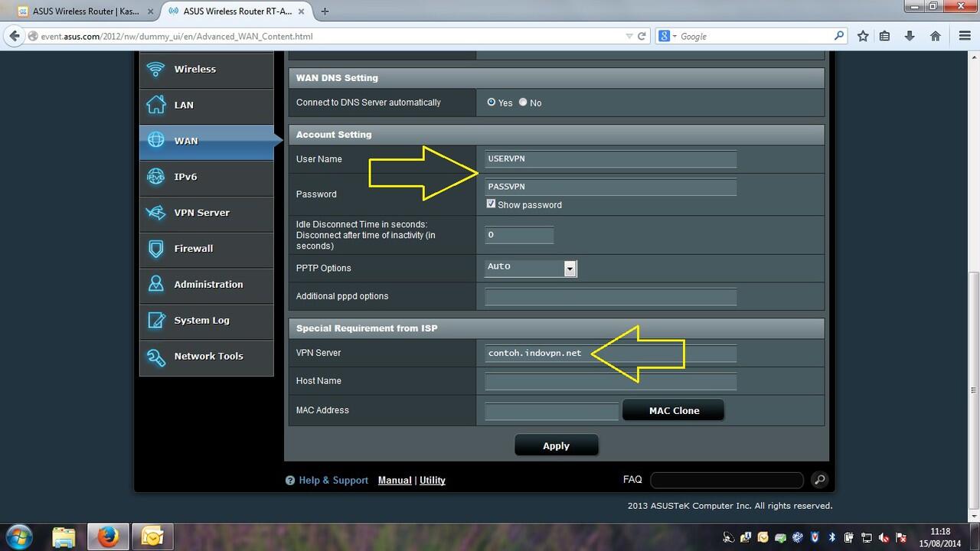This screenshot has width=980, height=551.
Task: Open the Google search engine selector dropdown
Action: [667, 36]
